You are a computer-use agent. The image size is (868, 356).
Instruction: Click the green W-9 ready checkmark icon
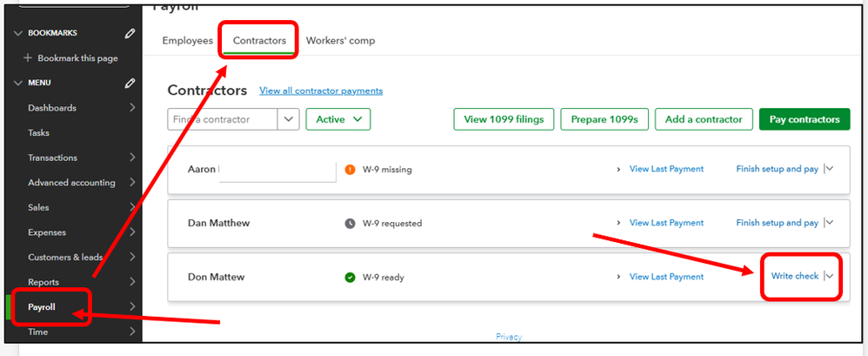point(350,278)
